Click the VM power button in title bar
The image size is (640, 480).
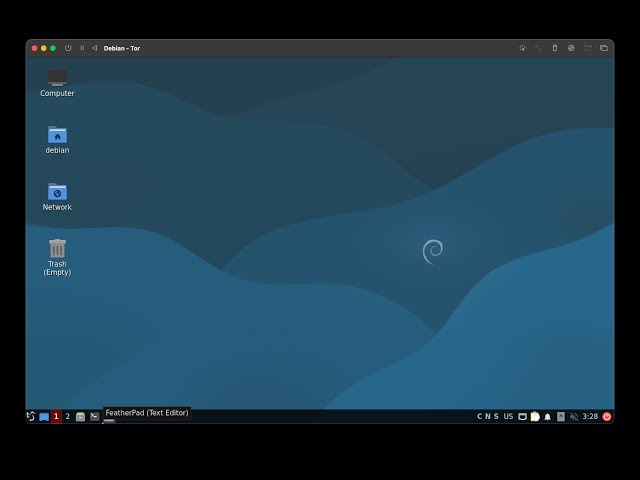pyautogui.click(x=68, y=48)
